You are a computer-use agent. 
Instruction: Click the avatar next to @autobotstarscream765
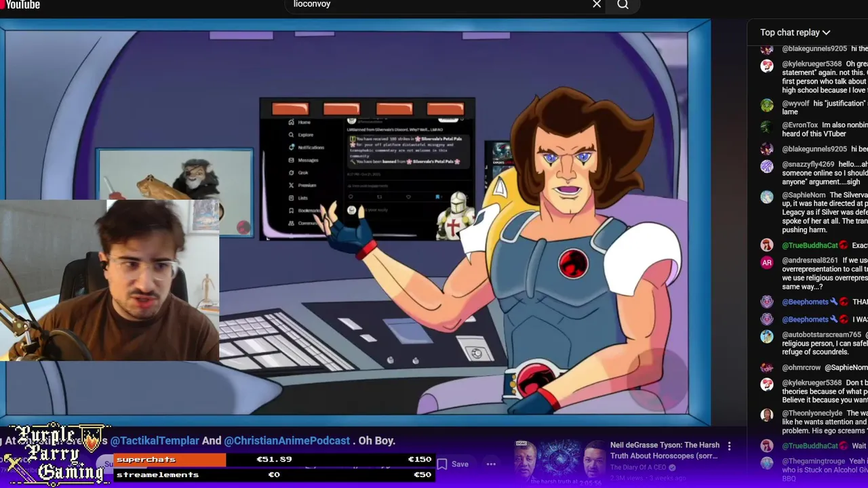[x=767, y=337]
